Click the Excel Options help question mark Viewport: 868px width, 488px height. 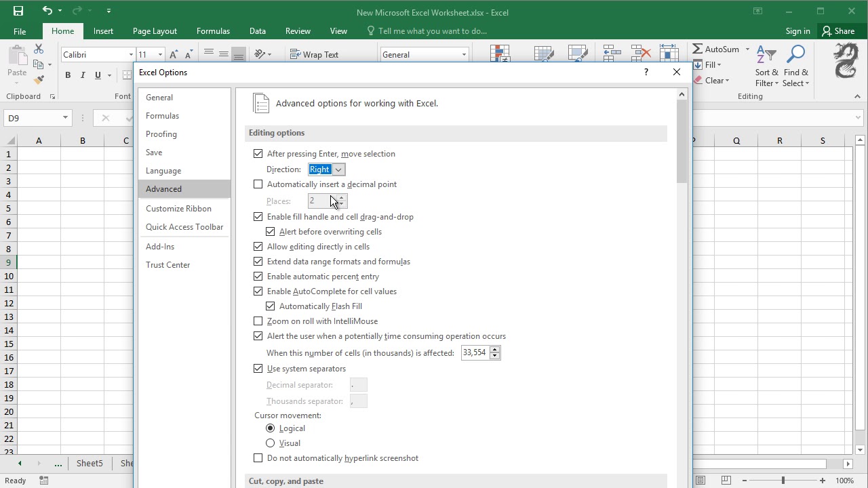[646, 72]
